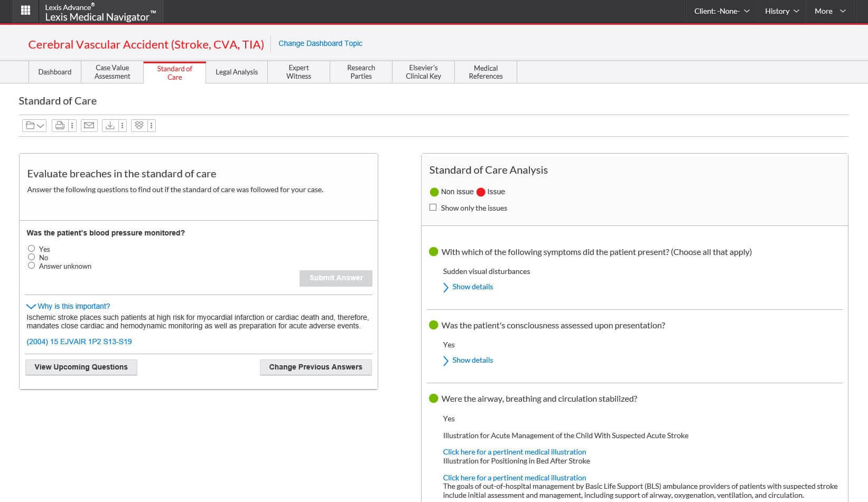Click Change Dashboard Topic link

tap(321, 43)
